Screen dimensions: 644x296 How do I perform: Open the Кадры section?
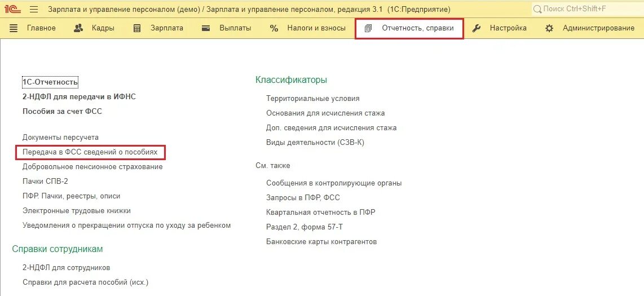(x=103, y=28)
